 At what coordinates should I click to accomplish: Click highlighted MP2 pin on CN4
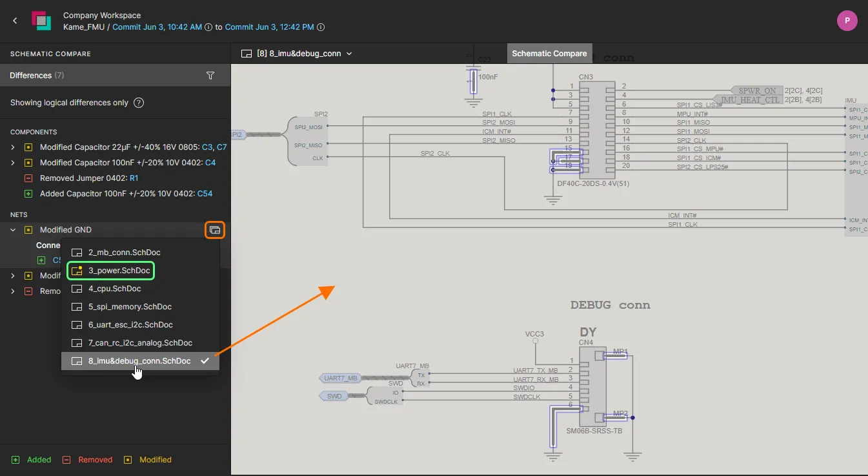(x=615, y=417)
